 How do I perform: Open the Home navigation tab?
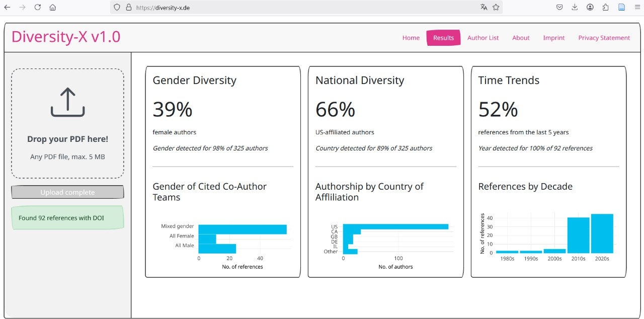click(x=411, y=38)
